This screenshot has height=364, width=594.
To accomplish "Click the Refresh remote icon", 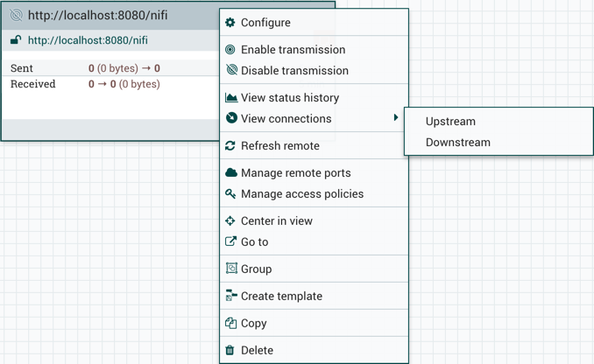I will pos(230,146).
